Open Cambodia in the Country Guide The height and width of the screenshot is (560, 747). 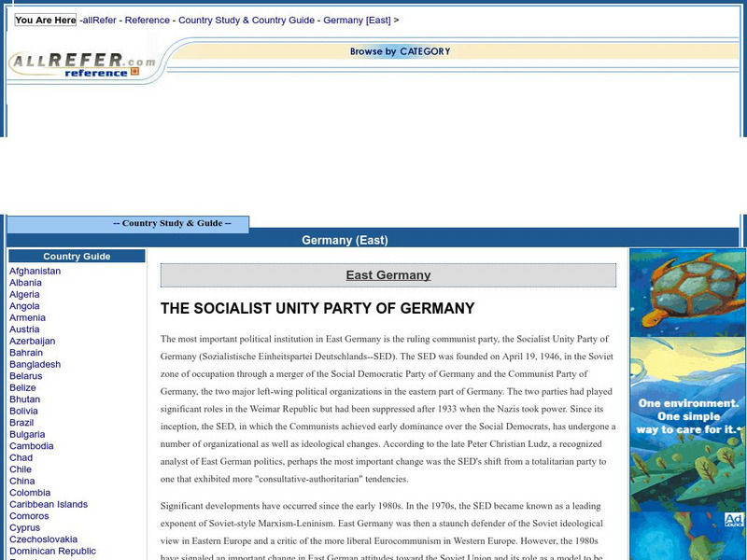(32, 446)
